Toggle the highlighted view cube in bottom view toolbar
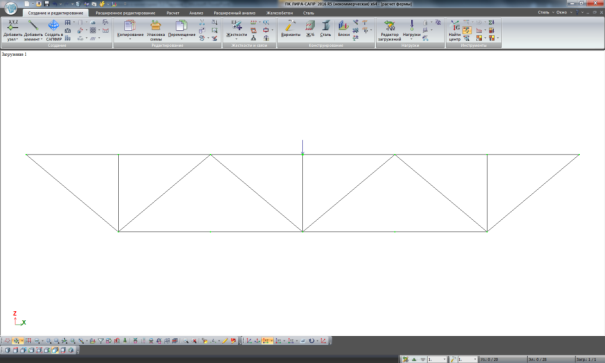Image resolution: width=605 pixels, height=363 pixels. [x=55, y=350]
